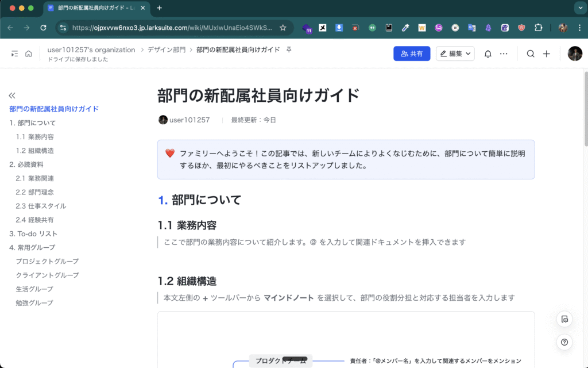The width and height of the screenshot is (588, 368).
Task: Jump to 1.2 組織構造 in the outline
Action: coord(35,151)
